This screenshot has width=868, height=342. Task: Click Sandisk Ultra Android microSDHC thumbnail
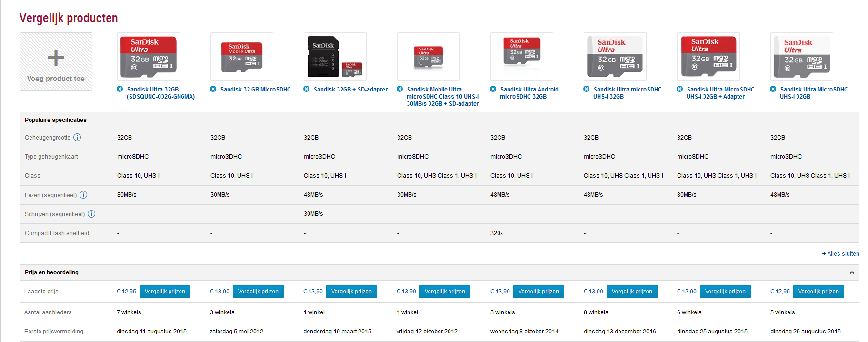pos(522,57)
